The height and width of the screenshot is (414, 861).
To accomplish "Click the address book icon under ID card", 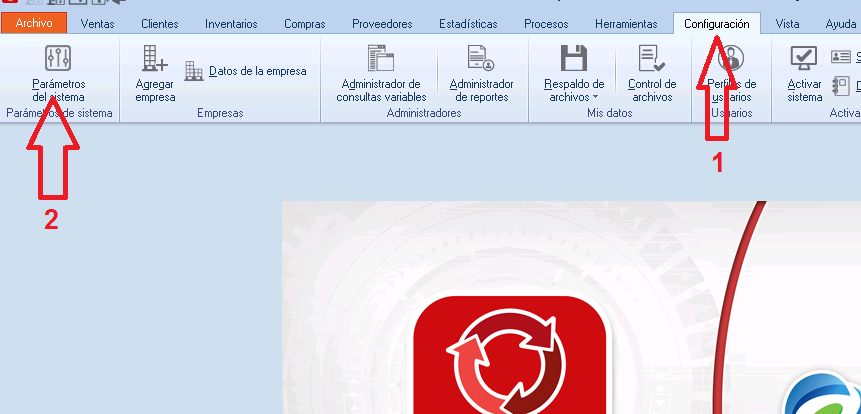I will [x=841, y=86].
